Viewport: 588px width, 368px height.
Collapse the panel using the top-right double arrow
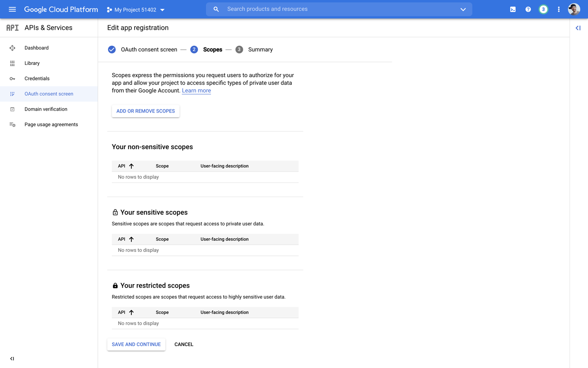[578, 28]
